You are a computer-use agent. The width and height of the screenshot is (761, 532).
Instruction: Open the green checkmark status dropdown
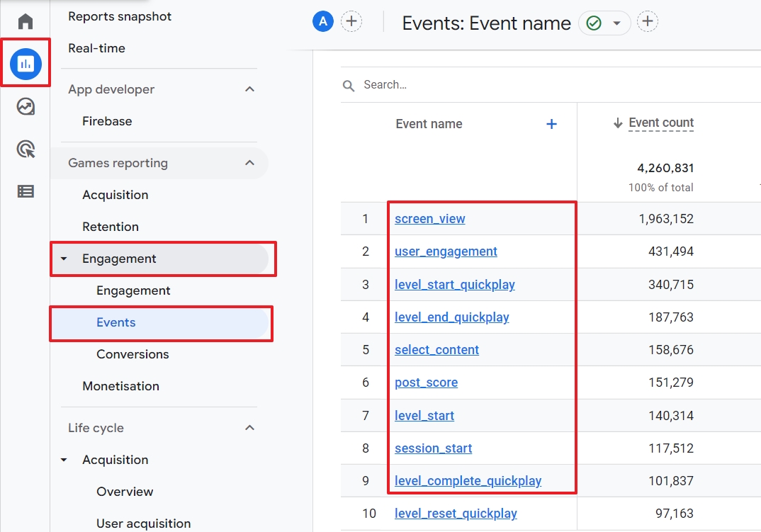coord(604,23)
